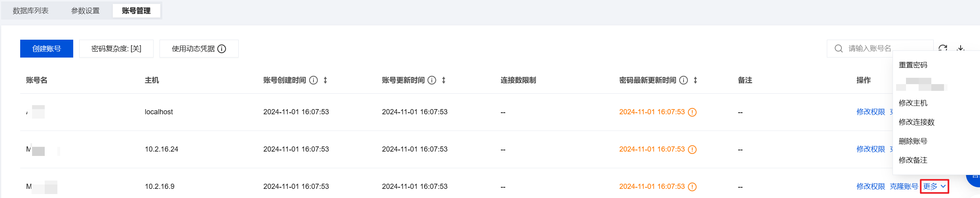Open the 密码复杂度 setting button

116,49
